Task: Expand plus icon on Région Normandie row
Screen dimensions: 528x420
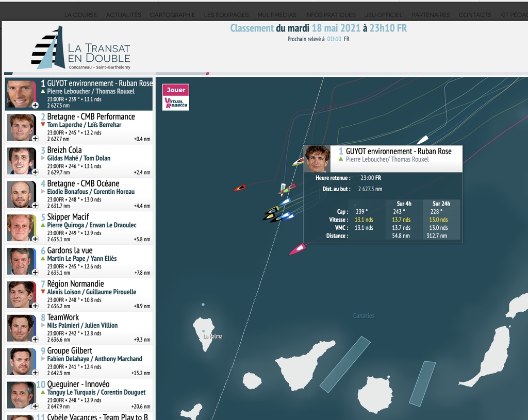Action: pyautogui.click(x=35, y=306)
